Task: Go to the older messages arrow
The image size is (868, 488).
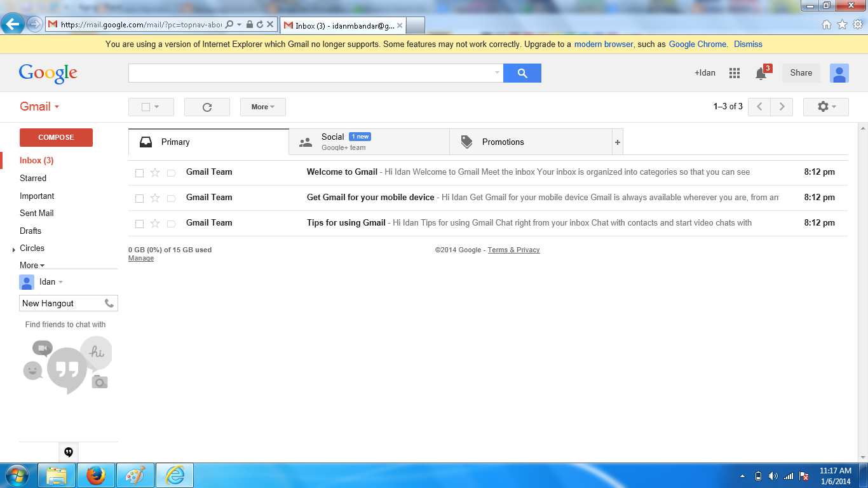Action: (x=782, y=107)
